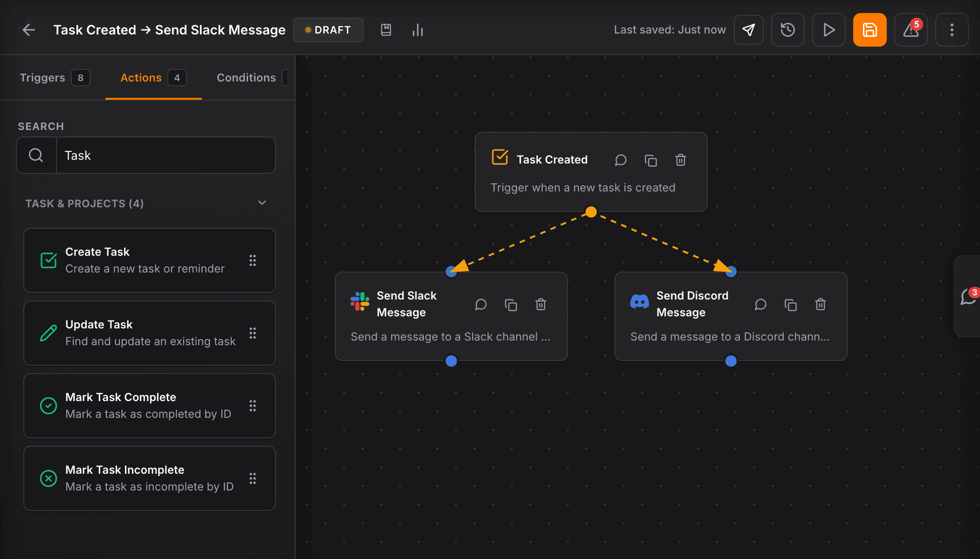Screen dimensions: 980x559
Task: Duplicate the Send Slack Message node
Action: 511,305
